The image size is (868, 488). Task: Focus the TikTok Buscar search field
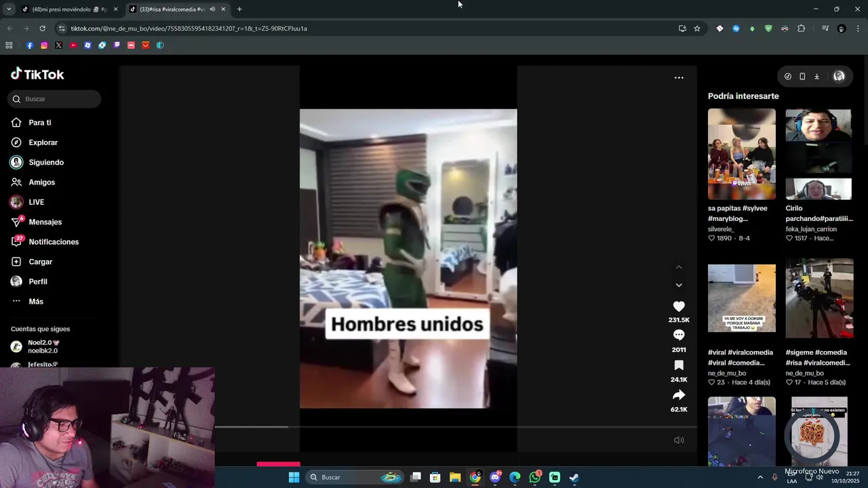[x=54, y=99]
